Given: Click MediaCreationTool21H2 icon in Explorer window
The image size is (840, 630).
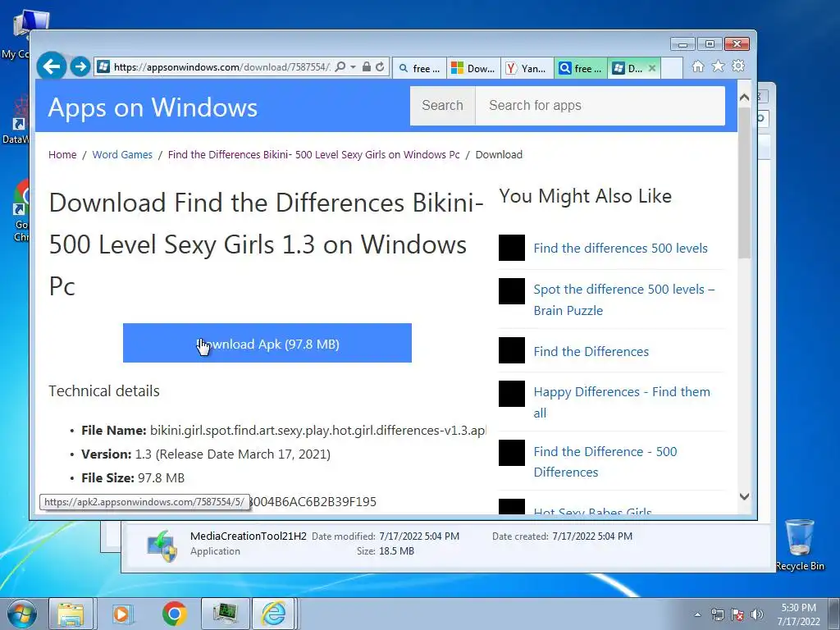Looking at the screenshot, I should (x=162, y=546).
